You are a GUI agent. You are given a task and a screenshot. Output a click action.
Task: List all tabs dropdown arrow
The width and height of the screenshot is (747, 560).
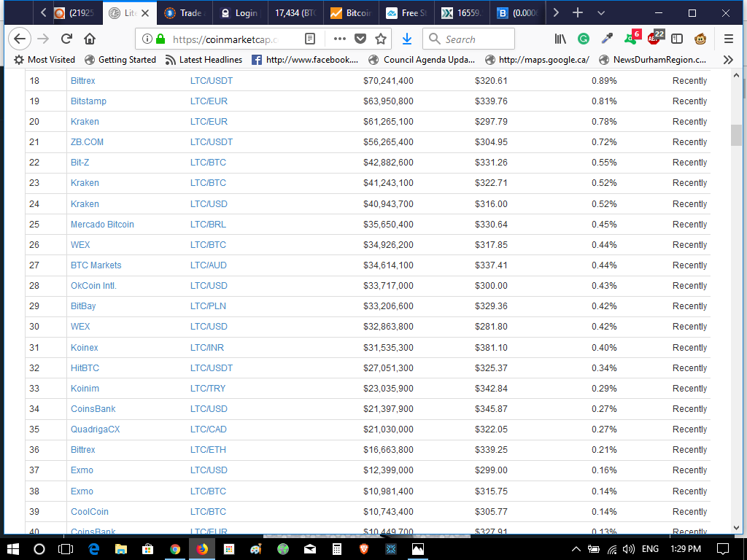click(601, 13)
